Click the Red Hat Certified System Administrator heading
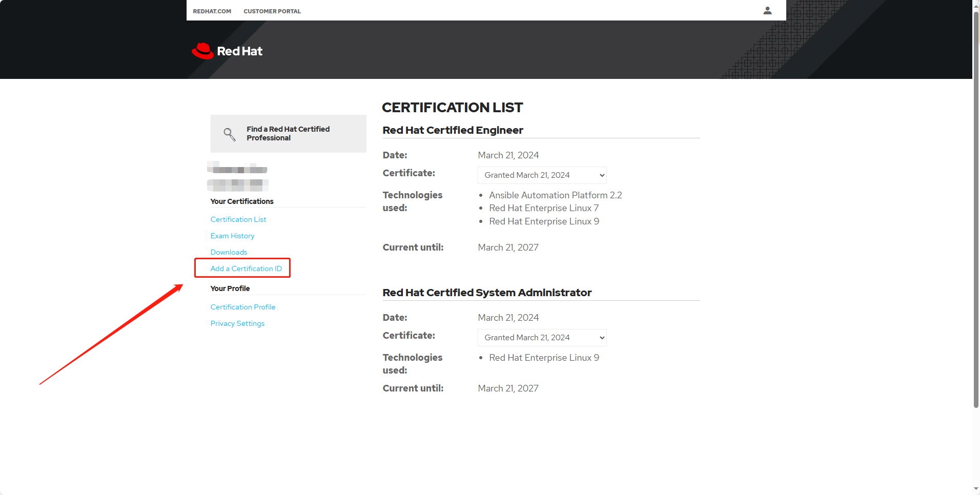 point(487,293)
